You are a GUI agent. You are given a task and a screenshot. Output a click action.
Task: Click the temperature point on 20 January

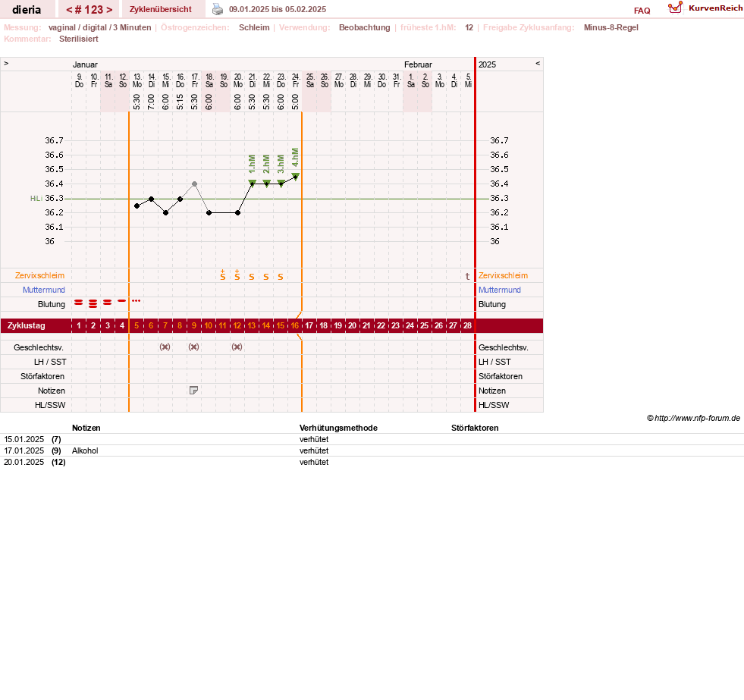point(237,212)
